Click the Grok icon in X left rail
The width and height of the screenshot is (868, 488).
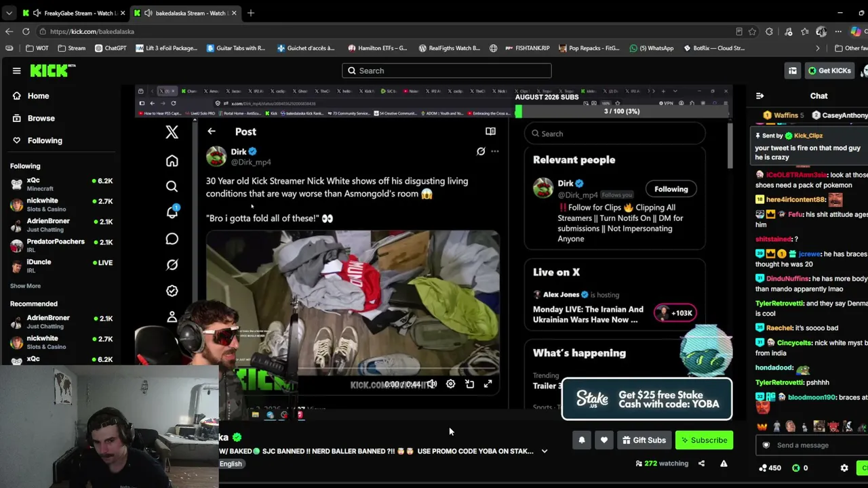(x=172, y=264)
